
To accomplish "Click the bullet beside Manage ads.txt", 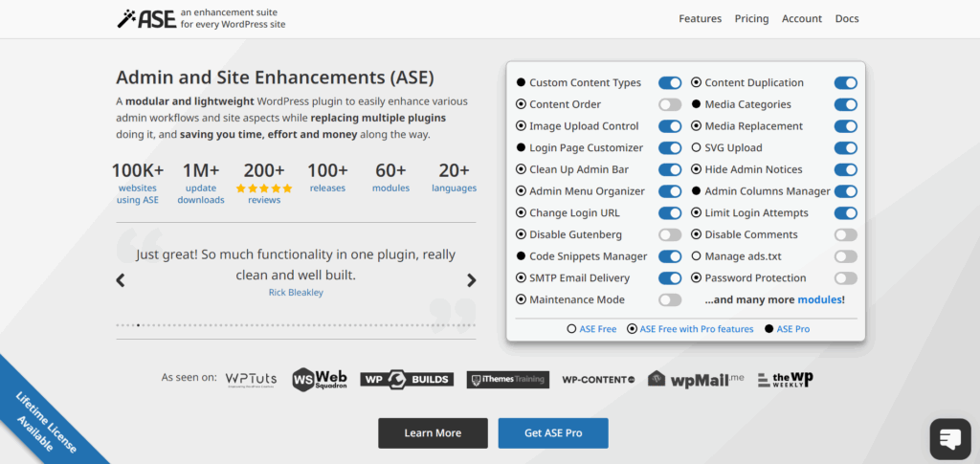I will pos(697,256).
